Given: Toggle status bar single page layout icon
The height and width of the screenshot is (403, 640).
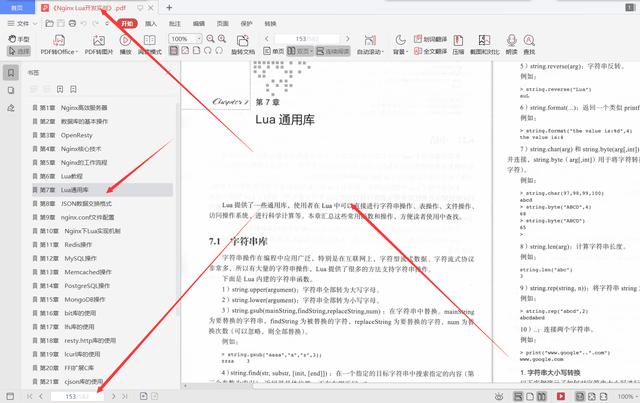Looking at the screenshot, I should [x=530, y=396].
